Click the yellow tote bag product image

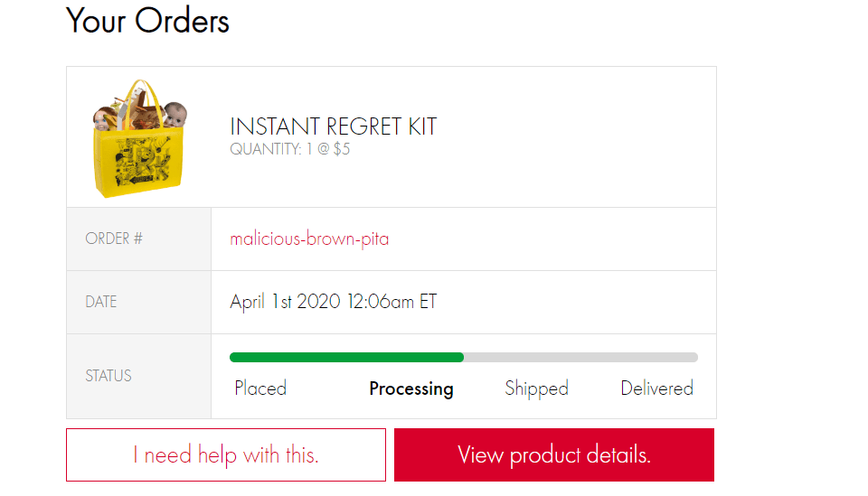(137, 138)
